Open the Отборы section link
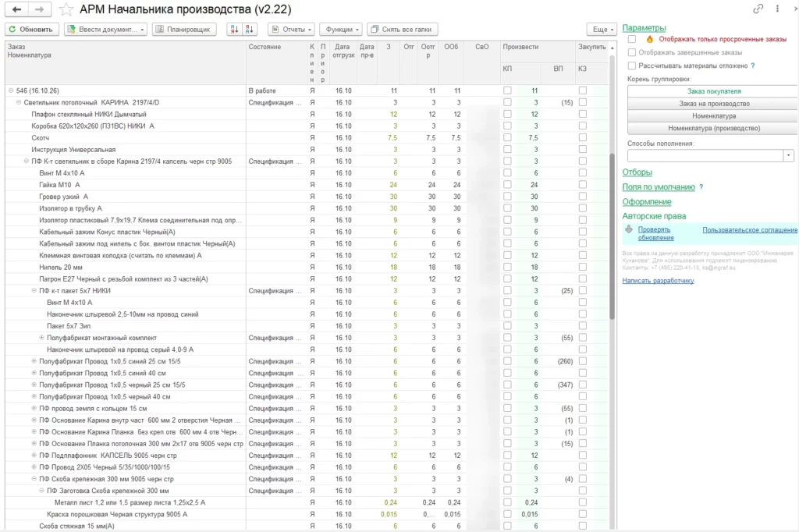The width and height of the screenshot is (799, 532). tap(637, 172)
